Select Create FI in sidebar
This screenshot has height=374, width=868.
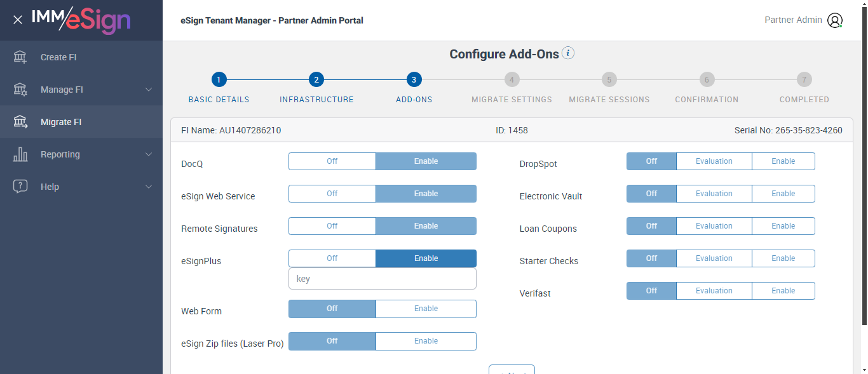pos(58,57)
